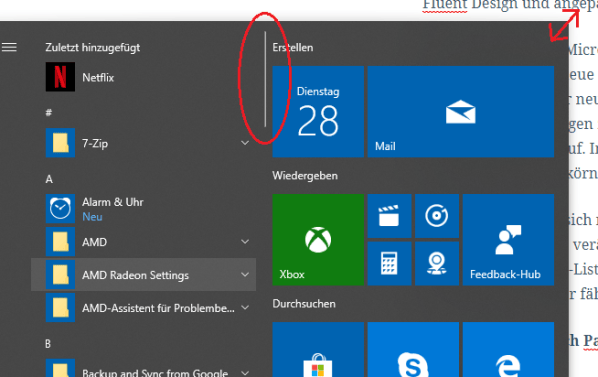
Task: Jump via the A letter header
Action: coord(49,179)
